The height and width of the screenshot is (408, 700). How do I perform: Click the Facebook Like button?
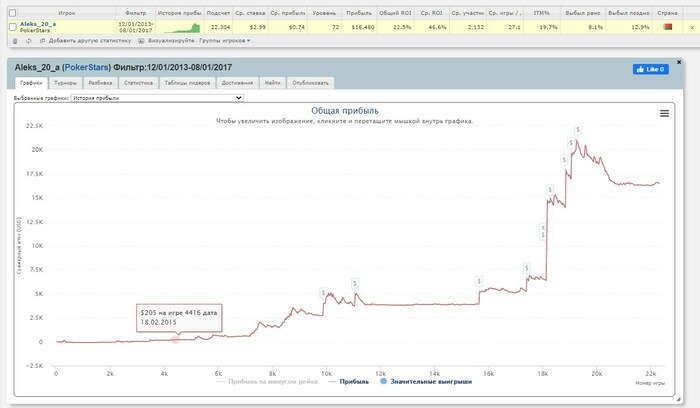tap(650, 69)
